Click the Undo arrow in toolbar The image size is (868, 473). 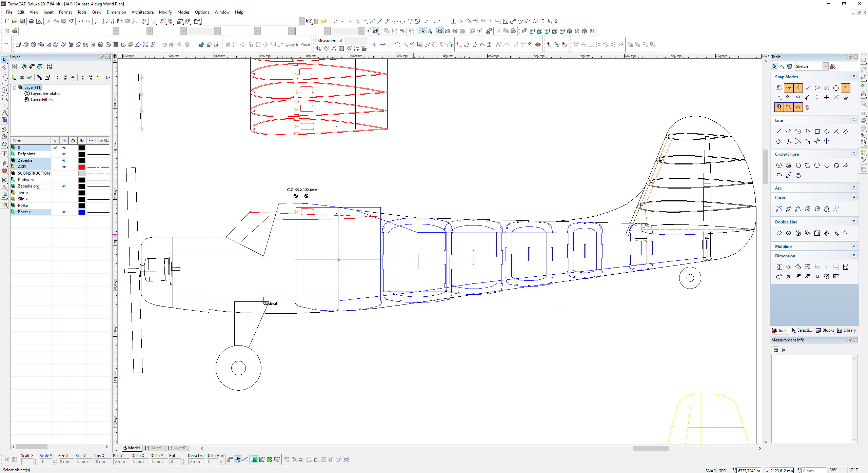(x=80, y=21)
